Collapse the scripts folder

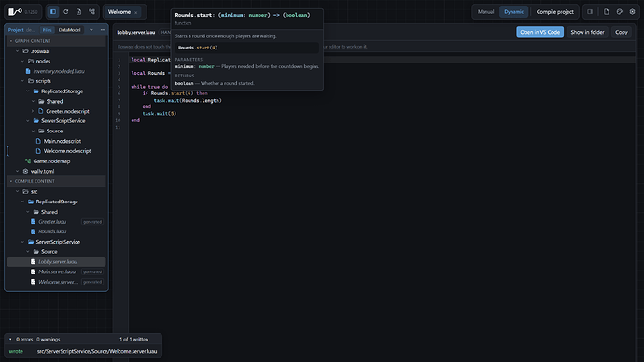click(x=22, y=81)
